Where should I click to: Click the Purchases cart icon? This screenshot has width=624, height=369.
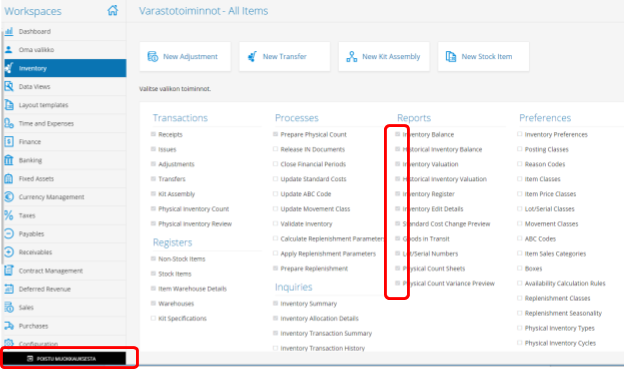tap(9, 326)
